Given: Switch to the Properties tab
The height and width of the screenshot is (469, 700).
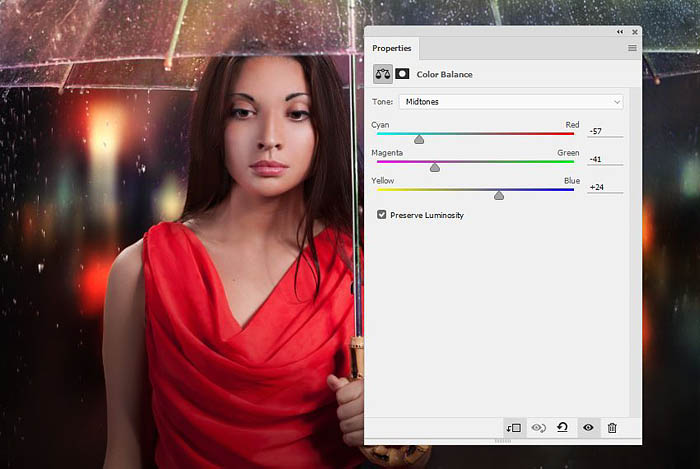Looking at the screenshot, I should [x=392, y=48].
